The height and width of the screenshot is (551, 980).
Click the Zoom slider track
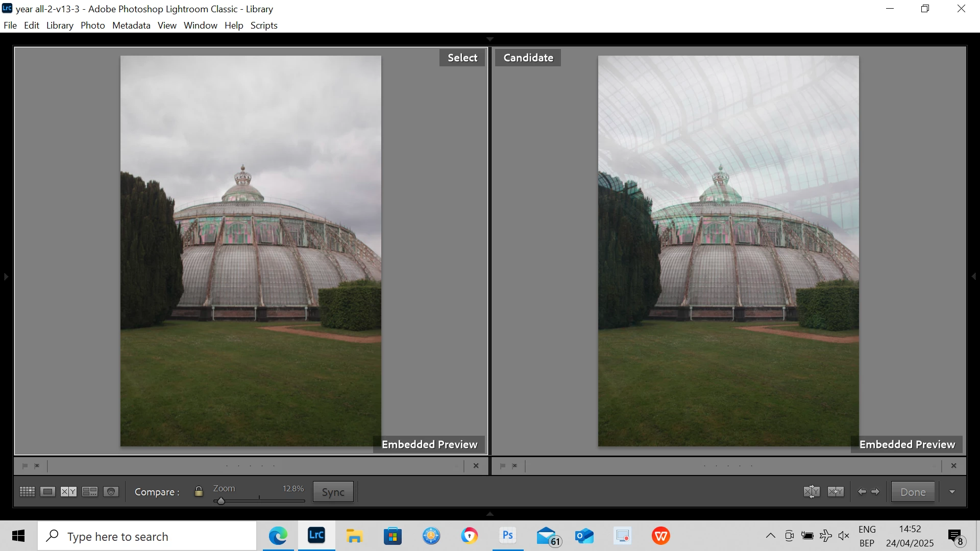(265, 501)
